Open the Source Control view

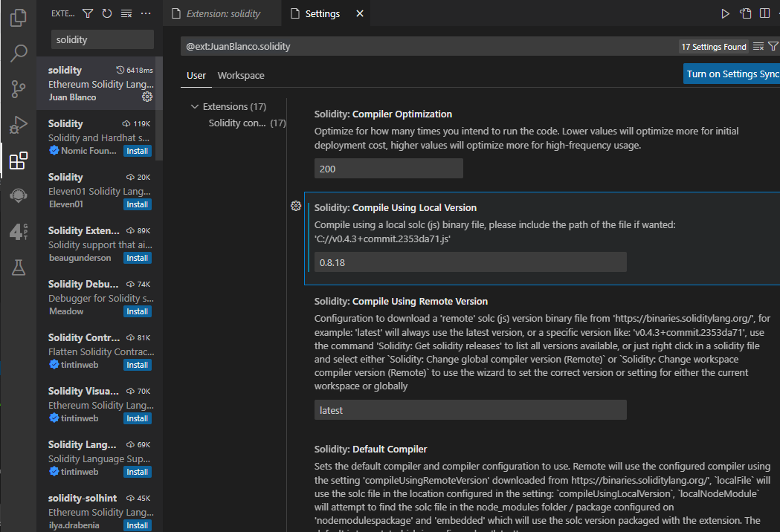[19, 89]
